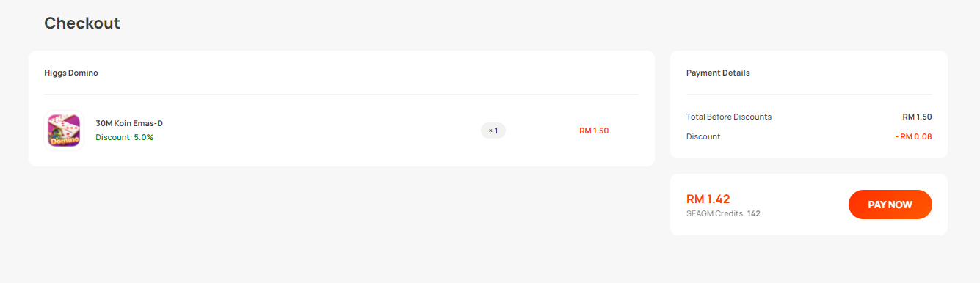Click the Discount row label in Payment Details

tap(703, 136)
